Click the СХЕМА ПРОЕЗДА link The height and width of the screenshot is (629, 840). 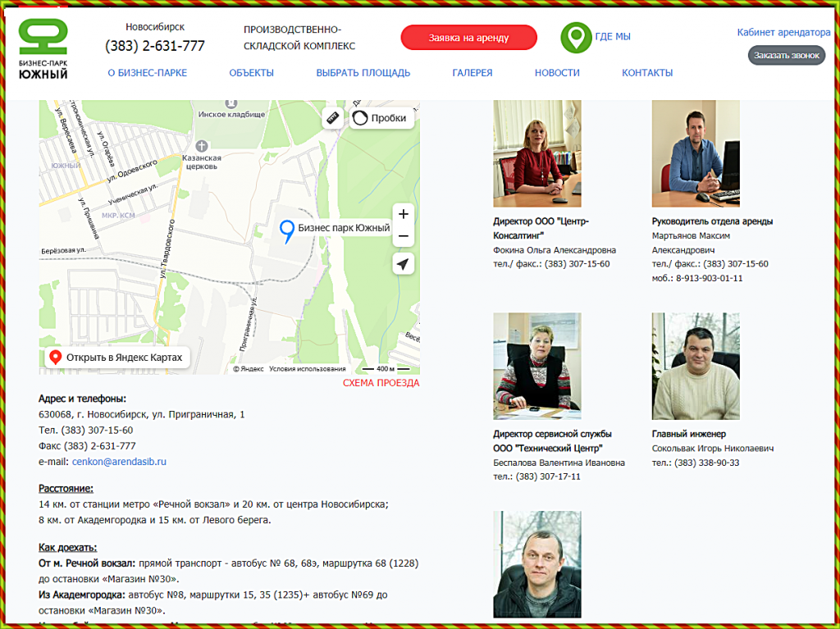[381, 383]
